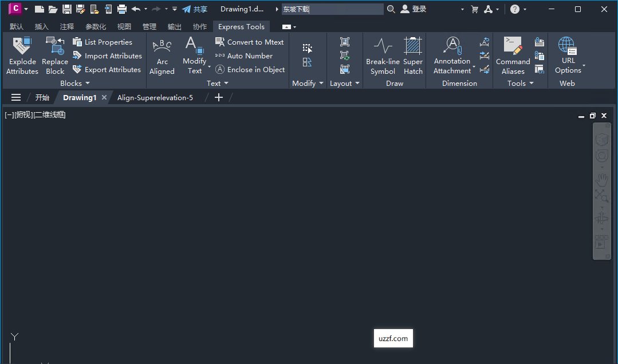Click the 共享 share button

pos(199,9)
